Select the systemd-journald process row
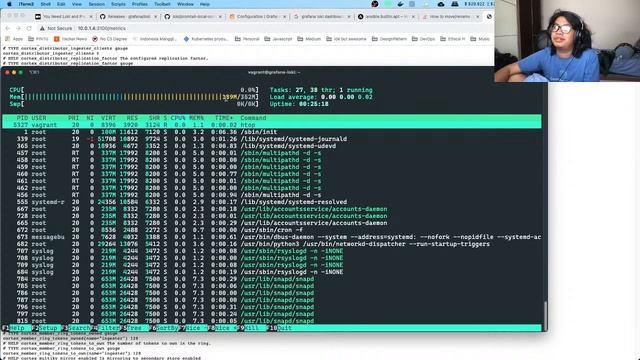 [272, 139]
